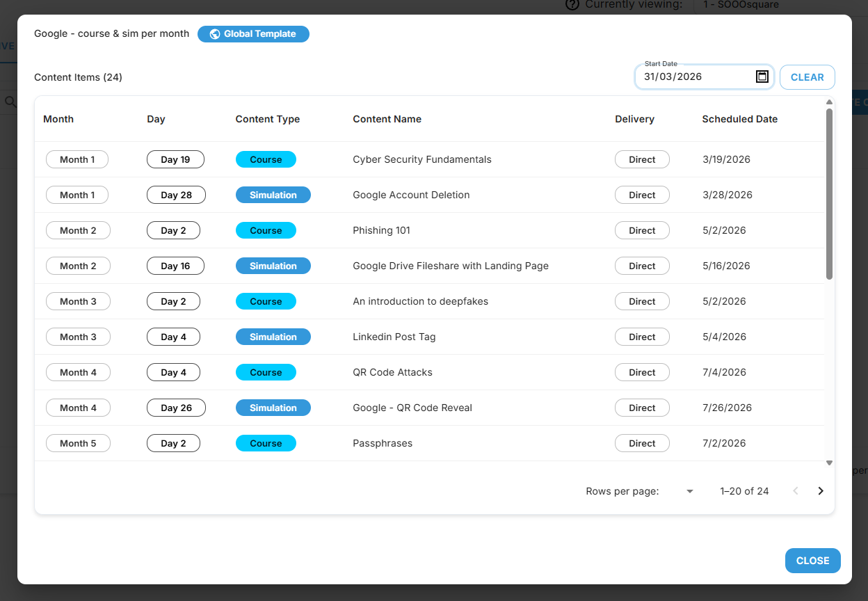Click the CLOSE button
The width and height of the screenshot is (868, 601).
pos(812,561)
